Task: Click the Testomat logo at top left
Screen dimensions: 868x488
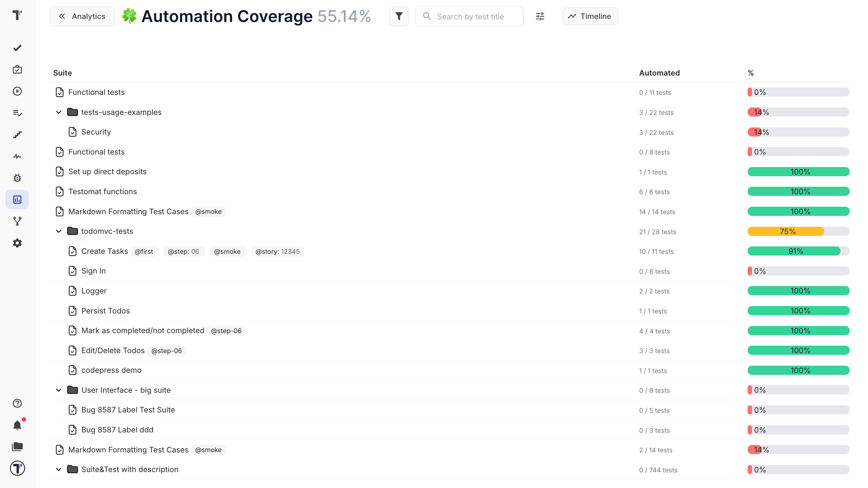Action: point(17,15)
